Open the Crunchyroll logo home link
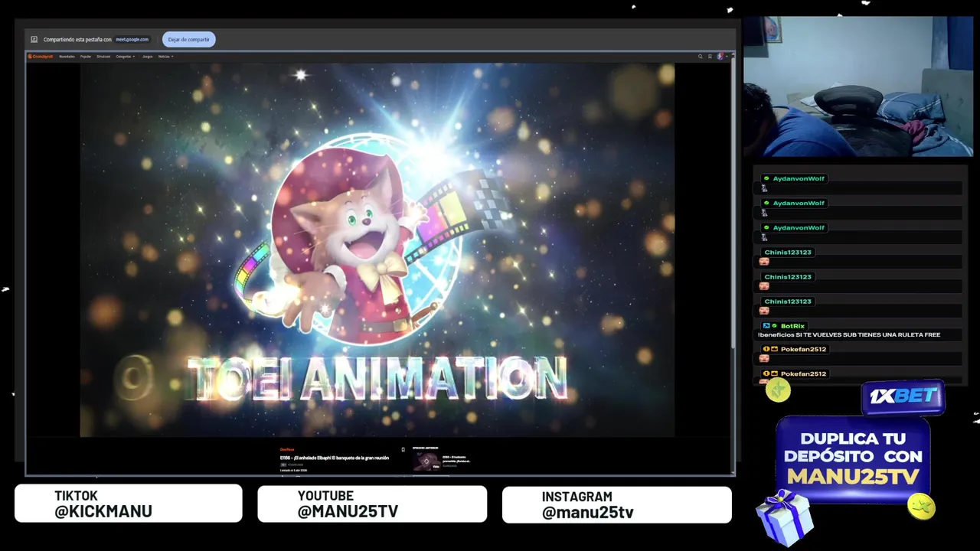 pos(41,57)
